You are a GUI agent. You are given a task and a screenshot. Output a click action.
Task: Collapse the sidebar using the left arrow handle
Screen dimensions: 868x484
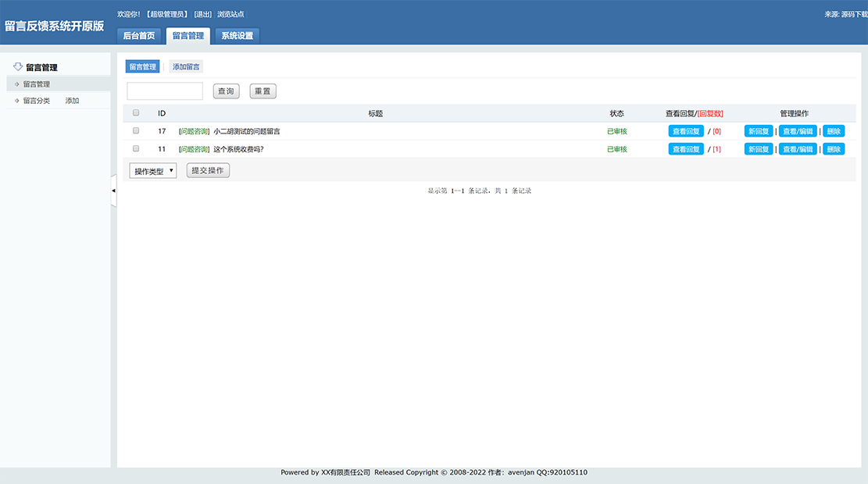113,190
